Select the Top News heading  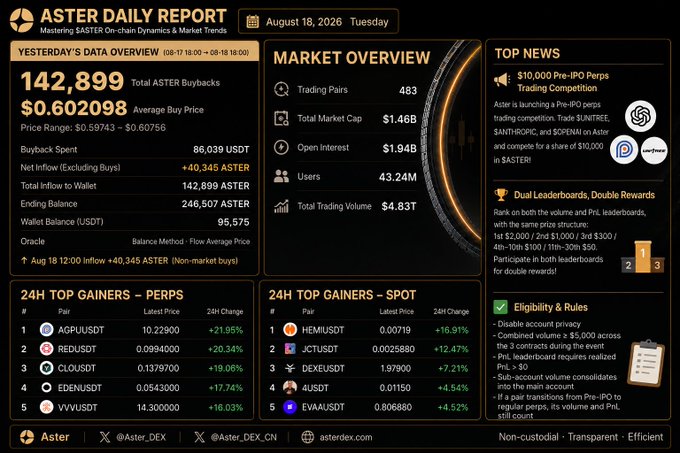point(527,53)
